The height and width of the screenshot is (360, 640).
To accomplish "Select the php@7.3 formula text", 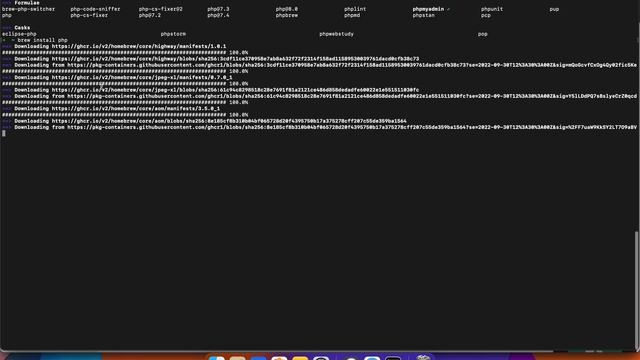I will coord(218,9).
